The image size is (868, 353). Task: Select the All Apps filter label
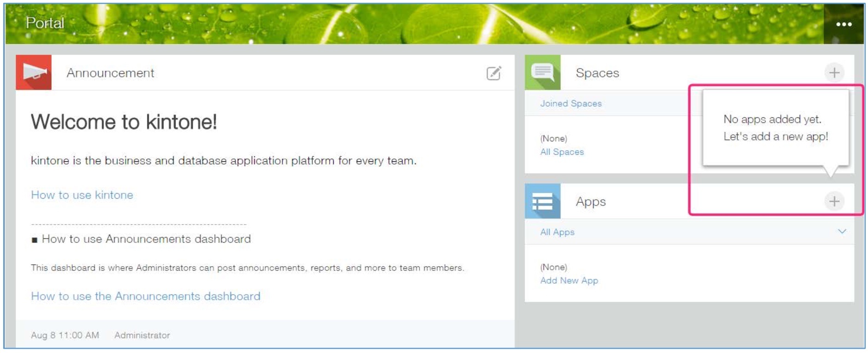pyautogui.click(x=557, y=232)
